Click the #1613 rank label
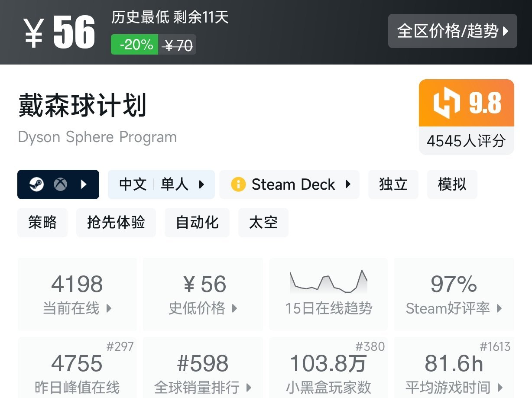 click(x=495, y=346)
